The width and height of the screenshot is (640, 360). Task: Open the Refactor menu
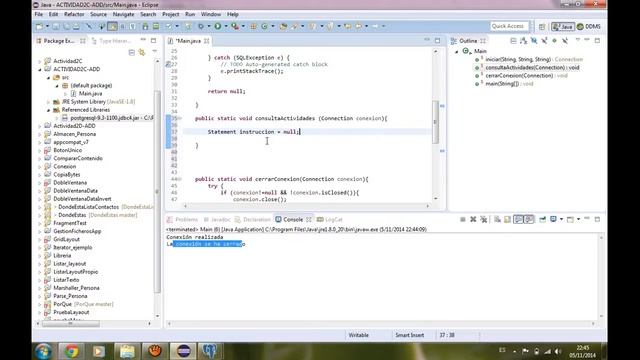coord(74,14)
